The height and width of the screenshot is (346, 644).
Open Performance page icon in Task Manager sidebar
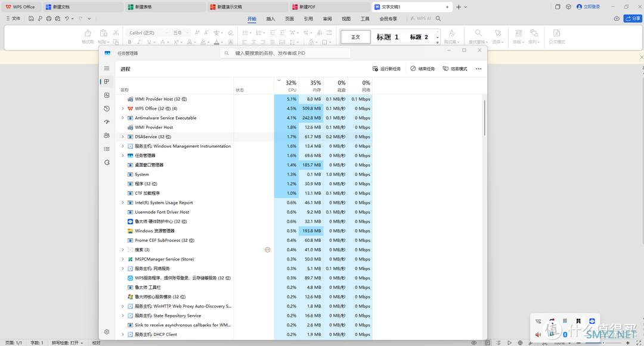pos(107,95)
